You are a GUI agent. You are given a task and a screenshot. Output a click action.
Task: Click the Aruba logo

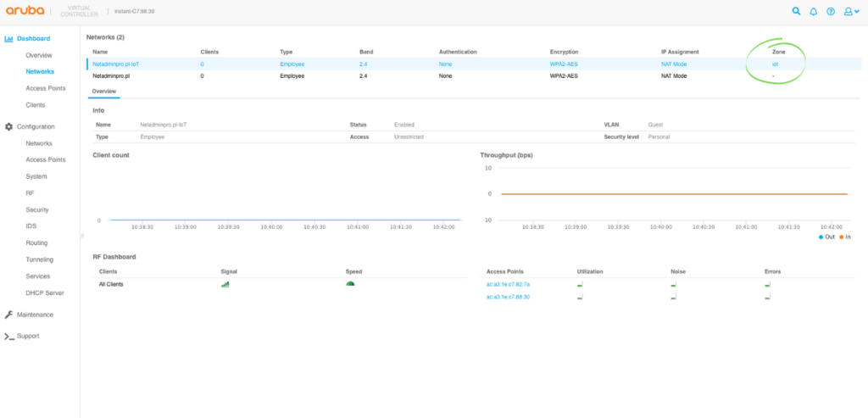27,11
